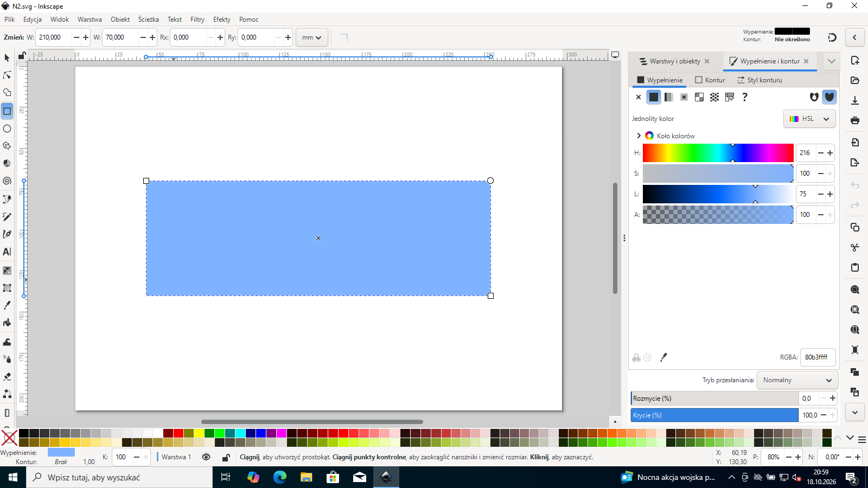This screenshot has width=868, height=488.
Task: Click the eyedropper pick-color icon near RGBA
Action: click(x=663, y=357)
